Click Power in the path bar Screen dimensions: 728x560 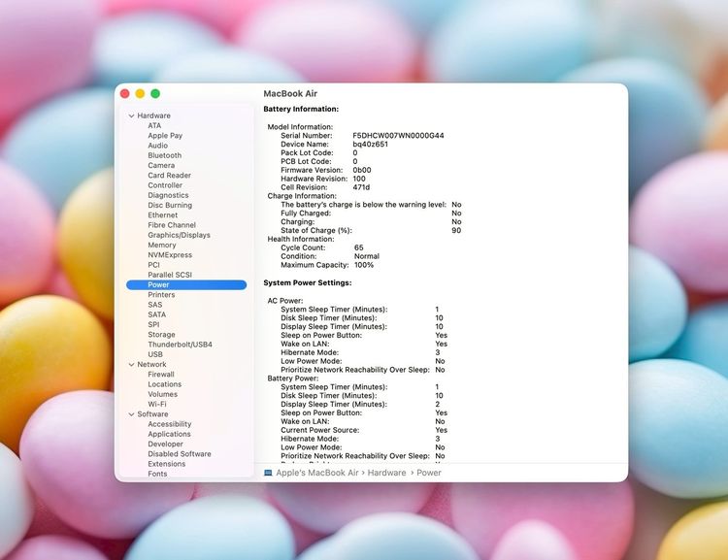428,473
